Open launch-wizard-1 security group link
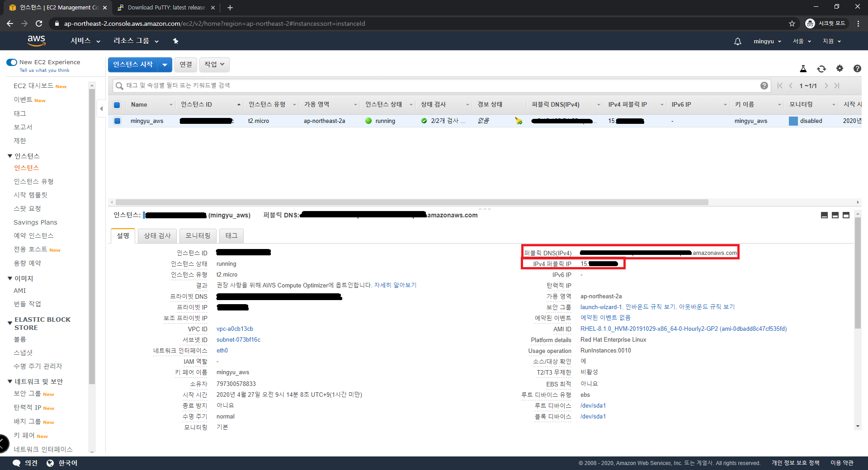This screenshot has width=868, height=470. click(601, 307)
